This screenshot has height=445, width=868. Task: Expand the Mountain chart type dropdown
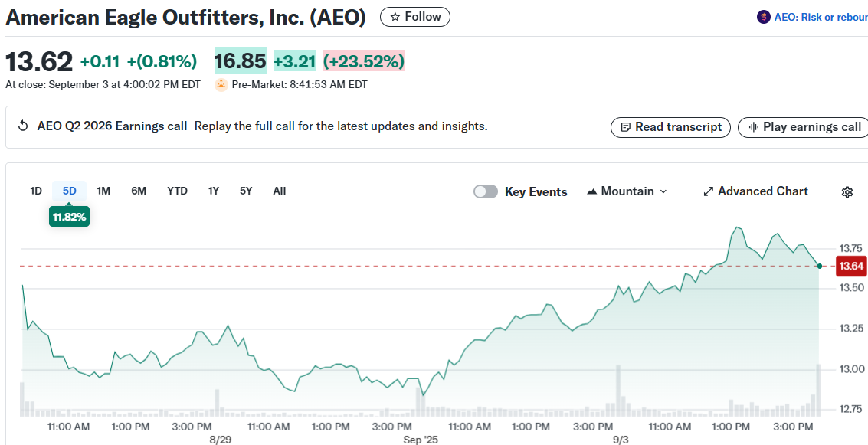tap(627, 191)
